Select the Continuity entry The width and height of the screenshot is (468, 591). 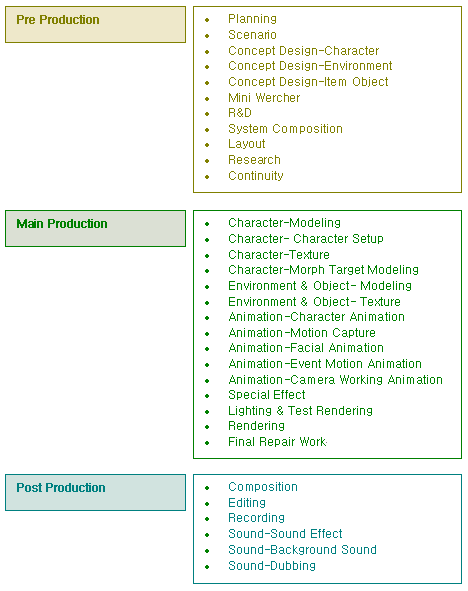pos(256,176)
